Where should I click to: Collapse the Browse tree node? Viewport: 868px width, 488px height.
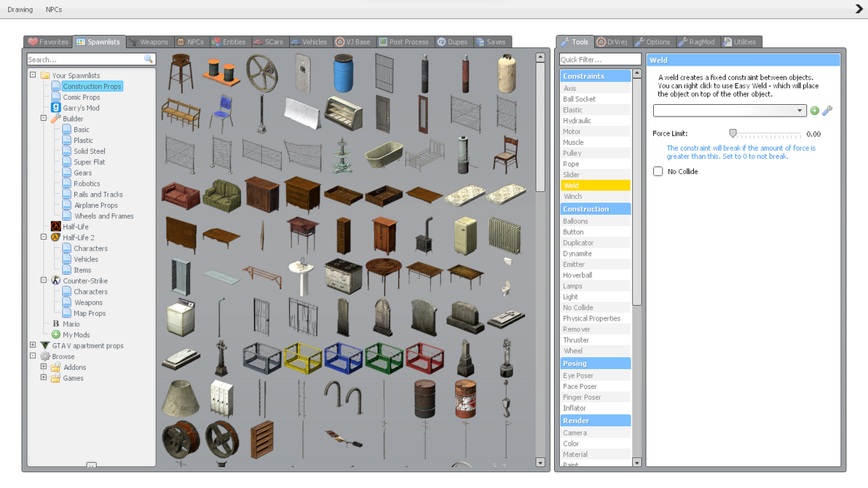point(33,355)
